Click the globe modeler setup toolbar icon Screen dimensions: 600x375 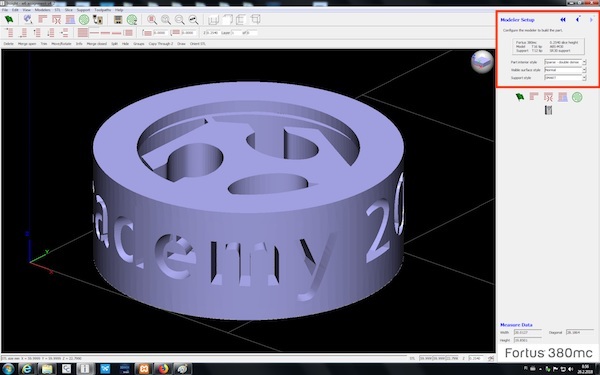click(28, 19)
